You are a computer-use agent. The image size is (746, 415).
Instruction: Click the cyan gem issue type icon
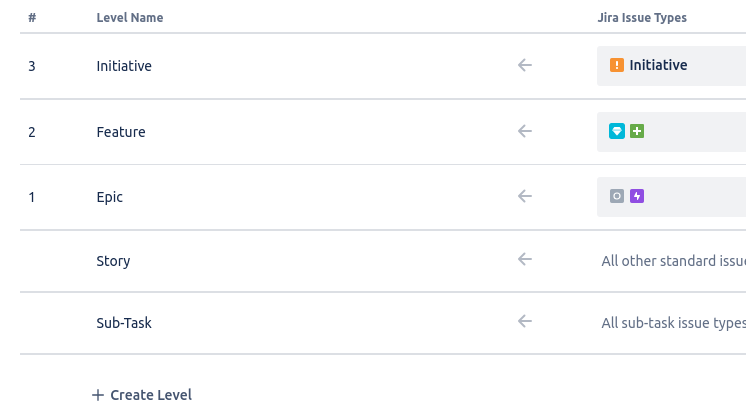point(617,131)
